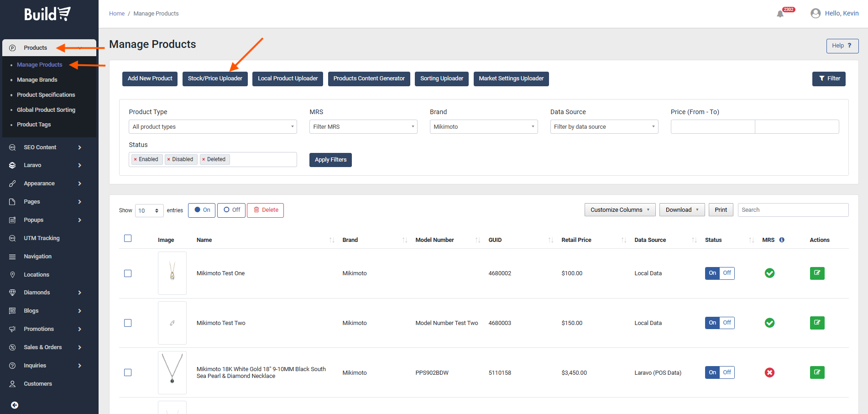Image resolution: width=868 pixels, height=414 pixels.
Task: Click the MRS column info icon
Action: point(782,240)
